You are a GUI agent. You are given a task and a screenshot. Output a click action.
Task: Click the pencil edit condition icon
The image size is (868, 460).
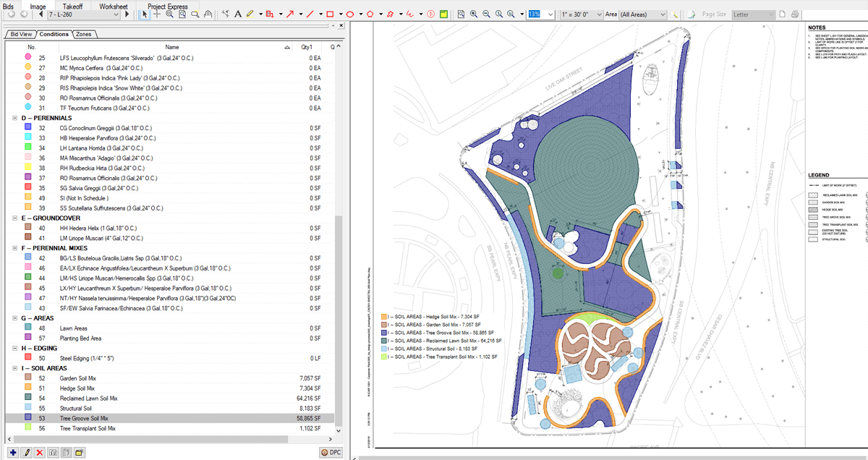26,452
